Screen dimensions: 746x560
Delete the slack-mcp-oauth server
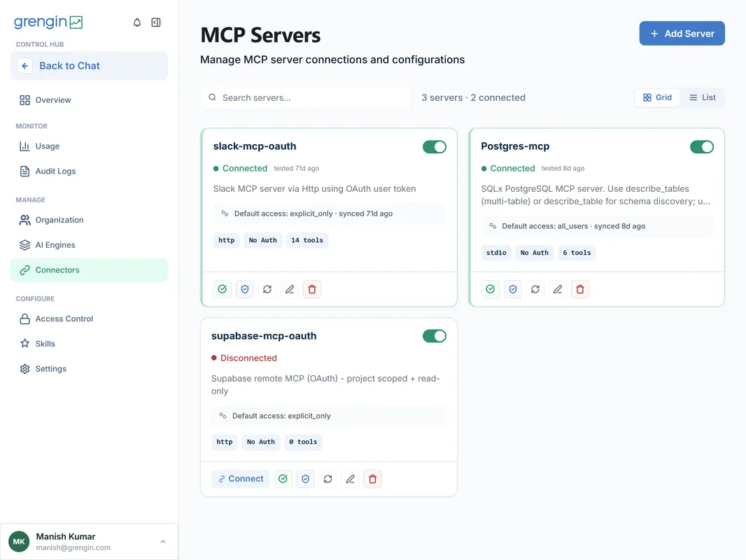coord(312,289)
